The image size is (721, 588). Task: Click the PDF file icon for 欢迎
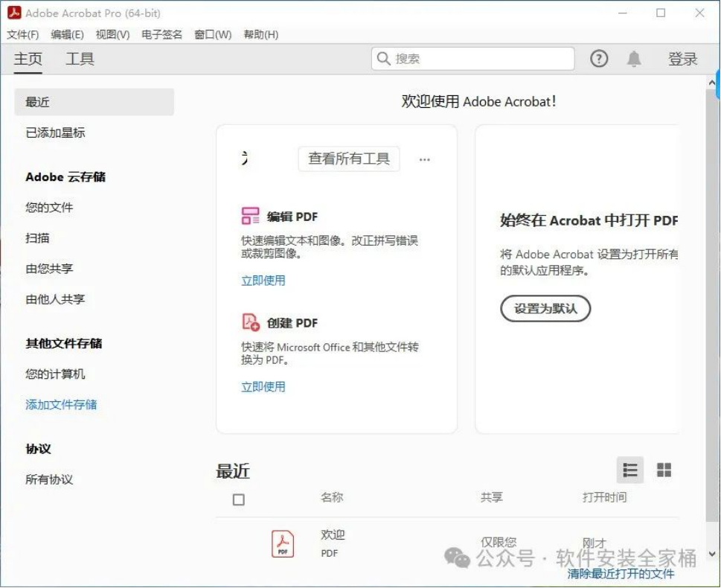[x=283, y=543]
